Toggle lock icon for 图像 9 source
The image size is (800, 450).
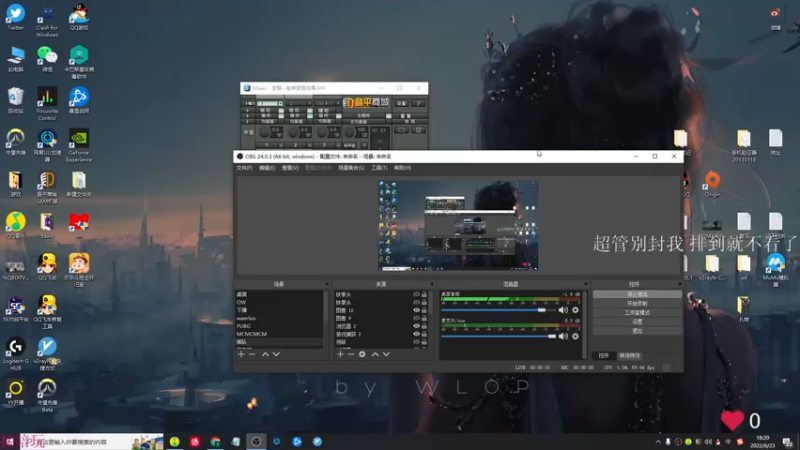tap(424, 318)
